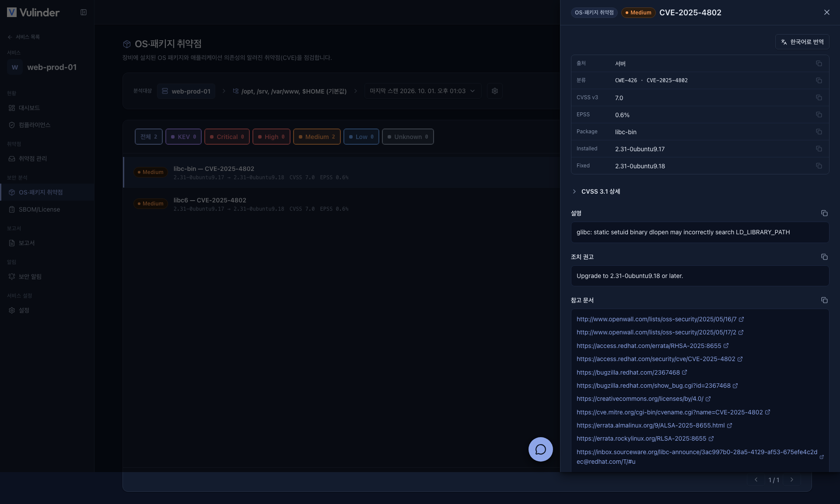Copy the 참고 문서 reference list

tap(824, 300)
